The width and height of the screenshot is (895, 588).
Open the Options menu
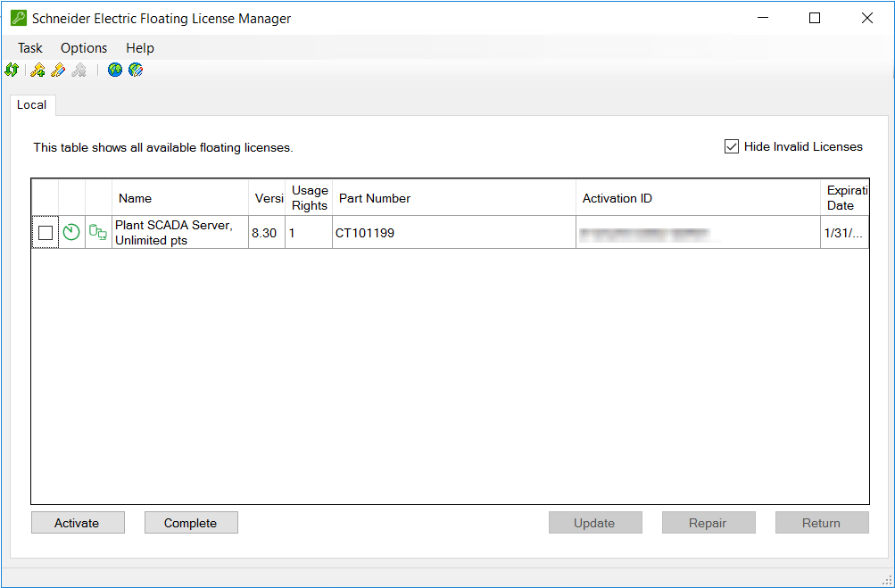click(84, 48)
